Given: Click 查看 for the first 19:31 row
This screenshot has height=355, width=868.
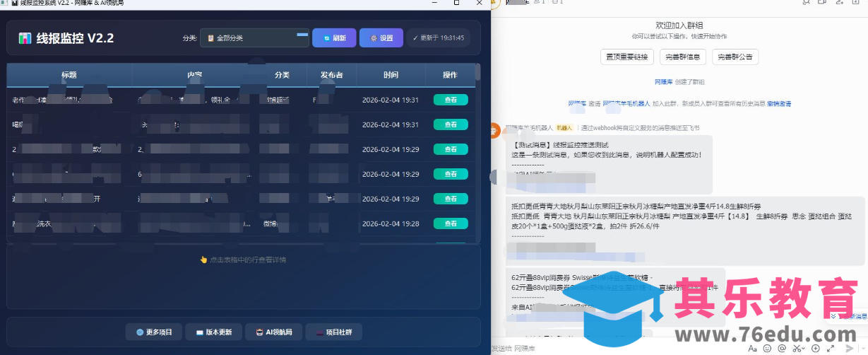Looking at the screenshot, I should pyautogui.click(x=451, y=100).
